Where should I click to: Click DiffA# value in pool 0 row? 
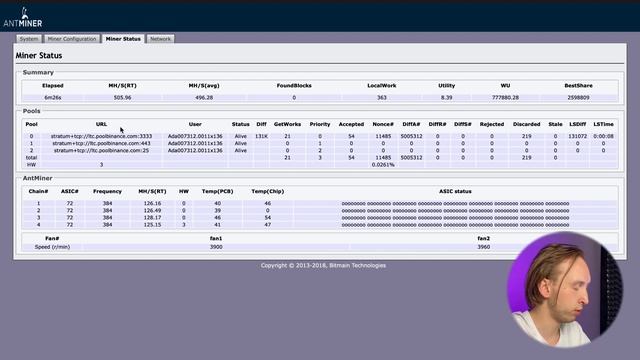point(411,136)
